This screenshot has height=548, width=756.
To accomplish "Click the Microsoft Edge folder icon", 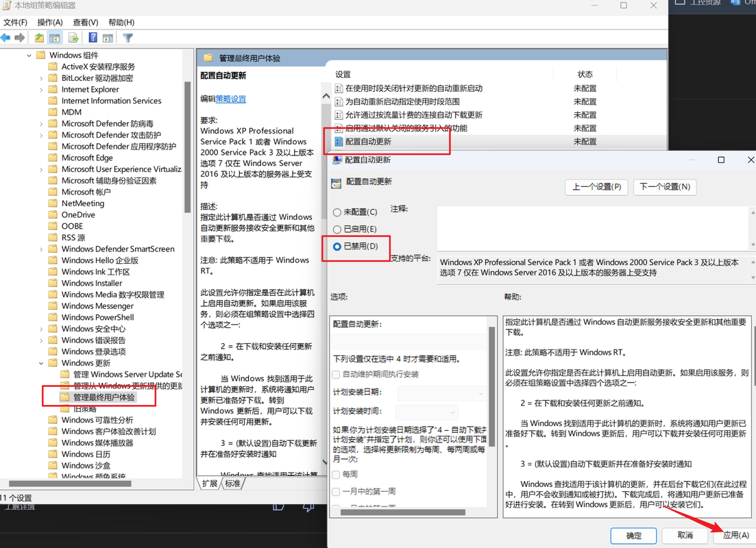I will click(53, 158).
